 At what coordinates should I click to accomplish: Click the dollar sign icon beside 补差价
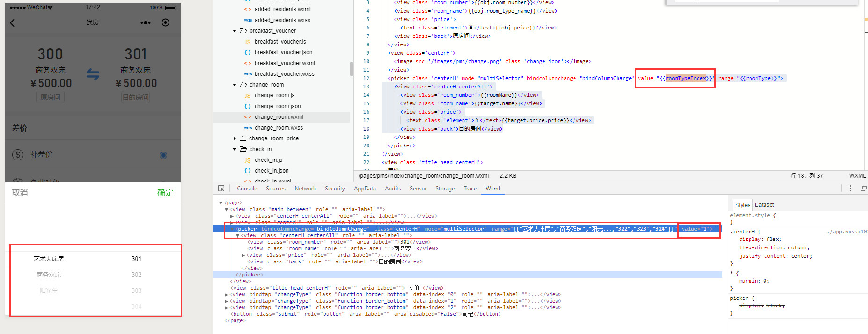click(18, 155)
